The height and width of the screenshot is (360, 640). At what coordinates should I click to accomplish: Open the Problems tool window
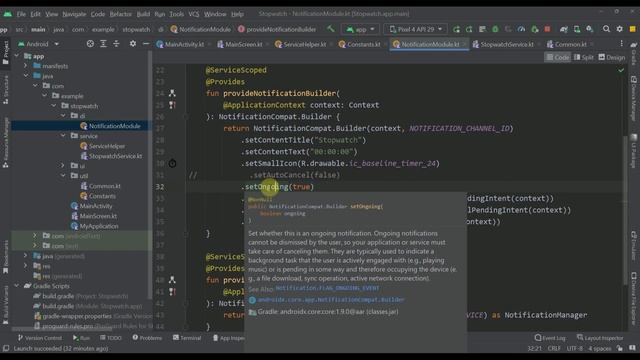[147, 338]
